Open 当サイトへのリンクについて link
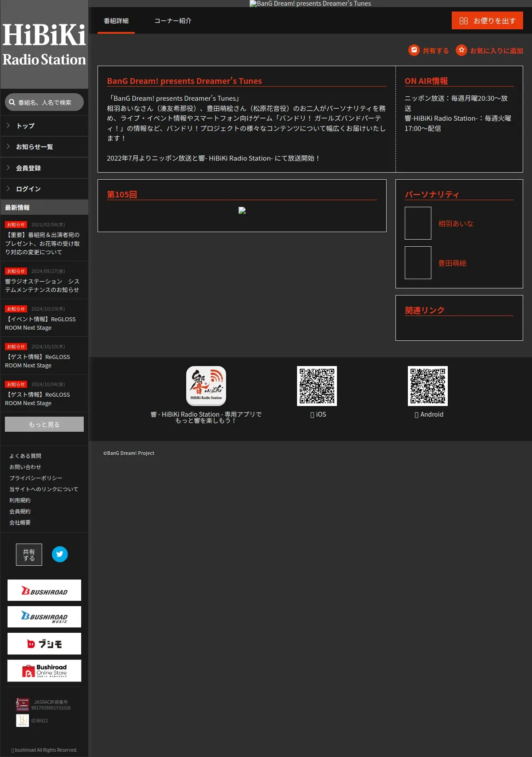This screenshot has width=532, height=757. click(44, 489)
